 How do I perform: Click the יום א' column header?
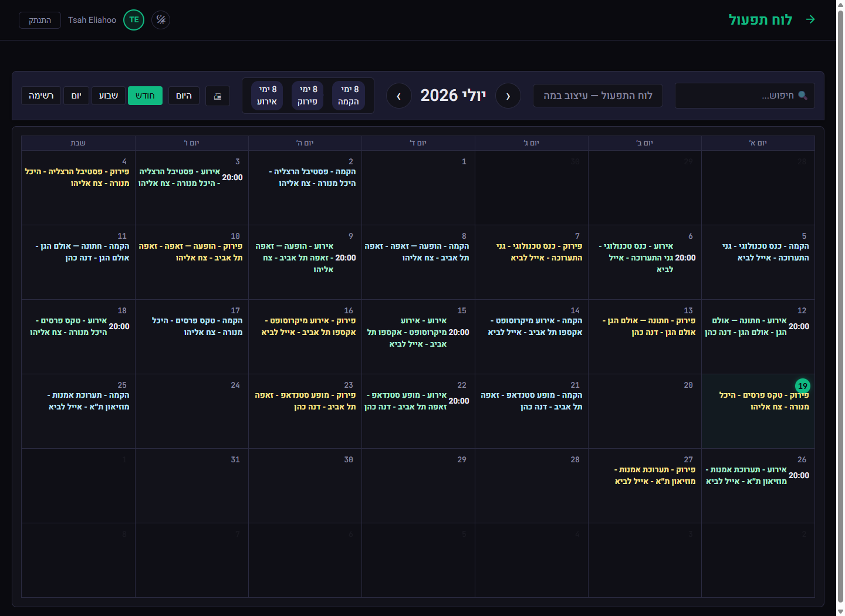point(758,143)
